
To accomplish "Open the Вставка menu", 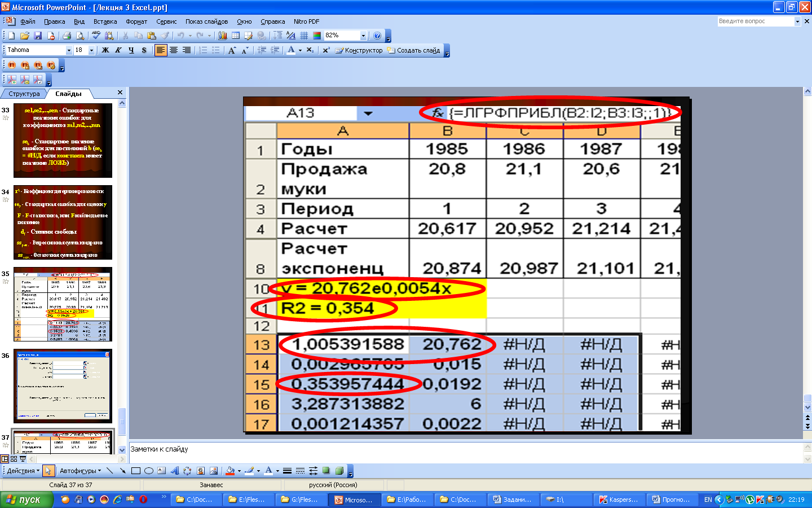I will [x=105, y=21].
